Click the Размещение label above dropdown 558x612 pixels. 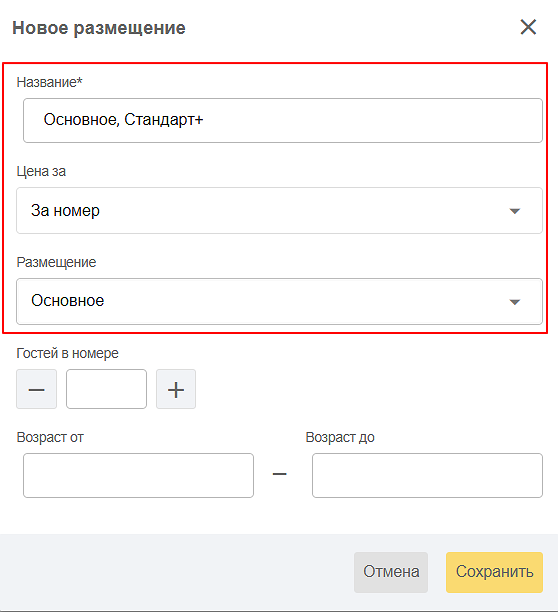pos(56,262)
